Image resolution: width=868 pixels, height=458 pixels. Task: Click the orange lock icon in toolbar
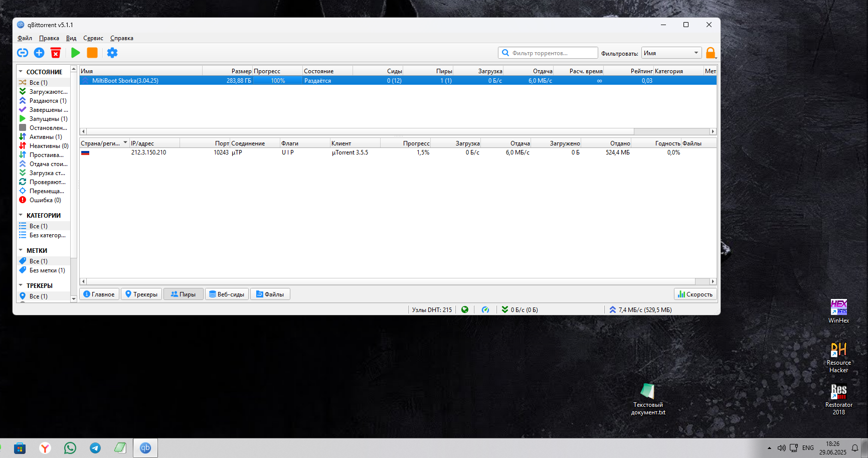(x=711, y=53)
